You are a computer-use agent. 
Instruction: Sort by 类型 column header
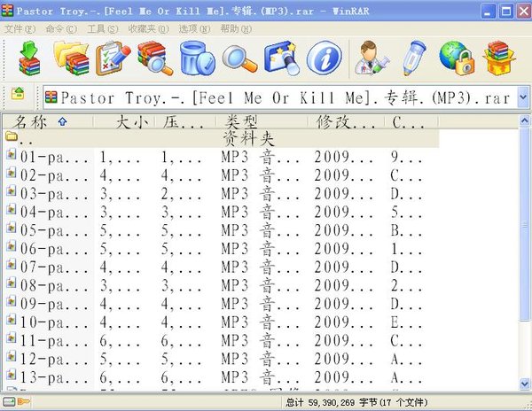click(262, 121)
